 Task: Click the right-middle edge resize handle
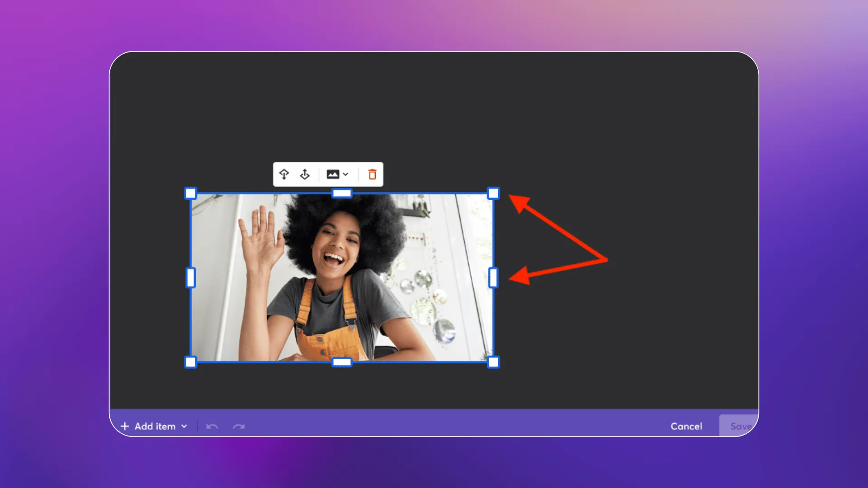pyautogui.click(x=493, y=277)
